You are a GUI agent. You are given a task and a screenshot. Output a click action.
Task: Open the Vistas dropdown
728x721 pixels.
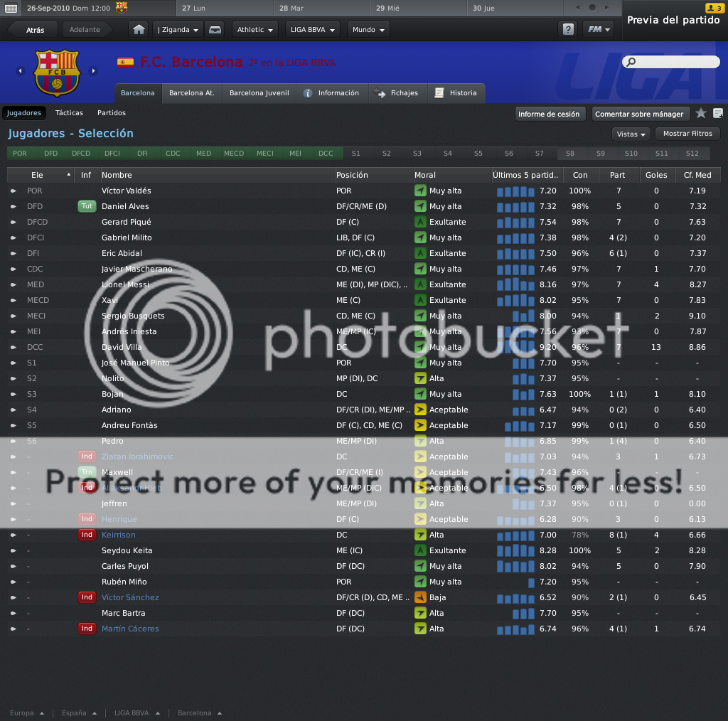pos(631,134)
